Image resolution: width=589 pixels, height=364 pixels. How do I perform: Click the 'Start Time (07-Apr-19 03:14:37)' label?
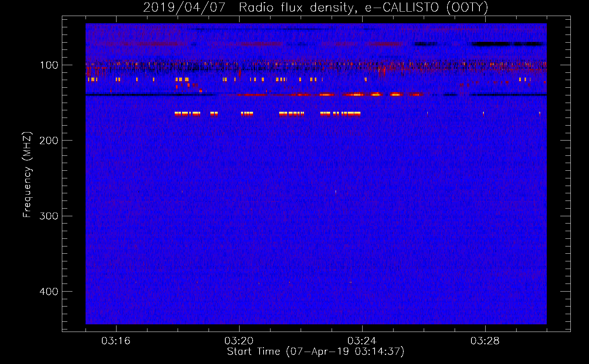click(316, 352)
